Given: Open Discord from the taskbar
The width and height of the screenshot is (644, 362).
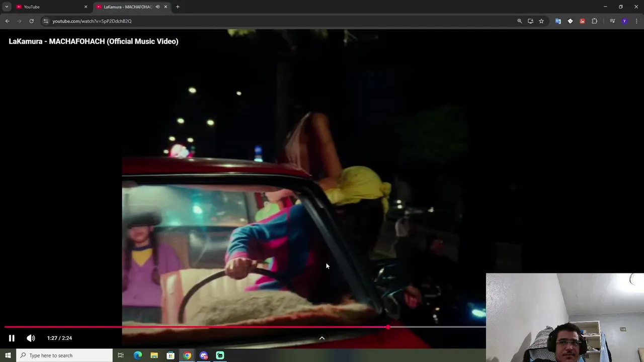Looking at the screenshot, I should [204, 355].
